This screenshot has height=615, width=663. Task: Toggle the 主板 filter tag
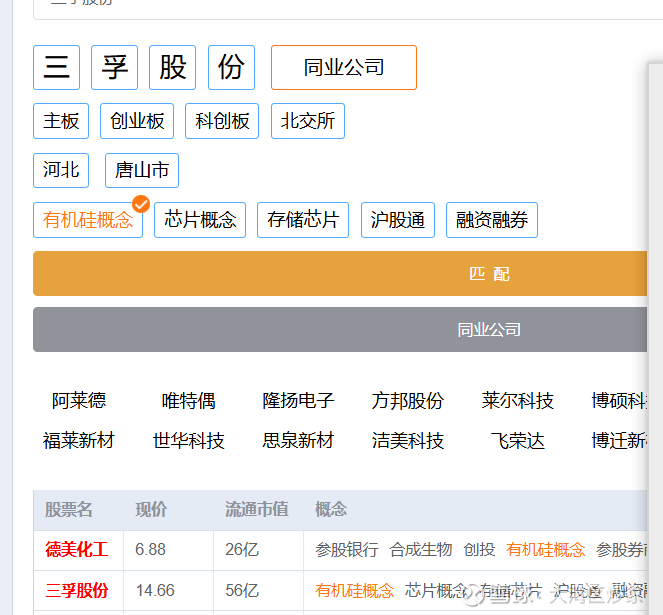[x=61, y=121]
